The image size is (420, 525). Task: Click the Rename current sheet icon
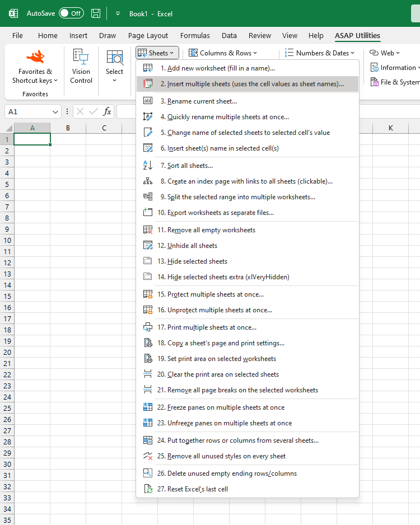coord(148,101)
